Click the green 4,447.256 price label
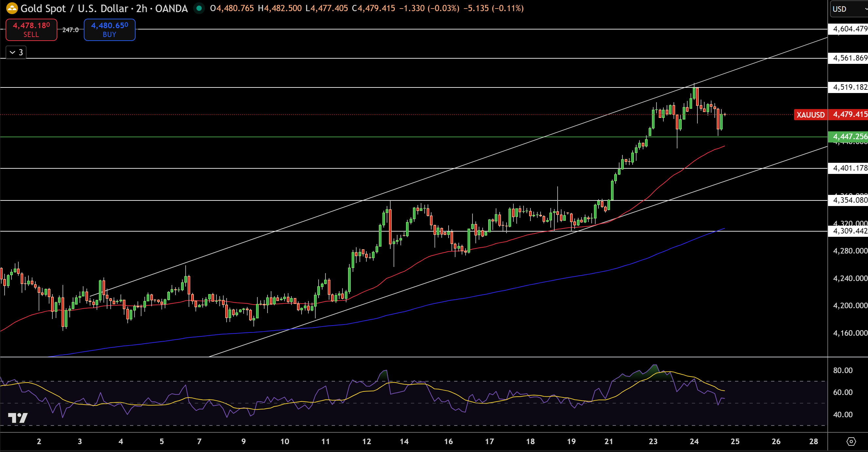 coord(848,137)
